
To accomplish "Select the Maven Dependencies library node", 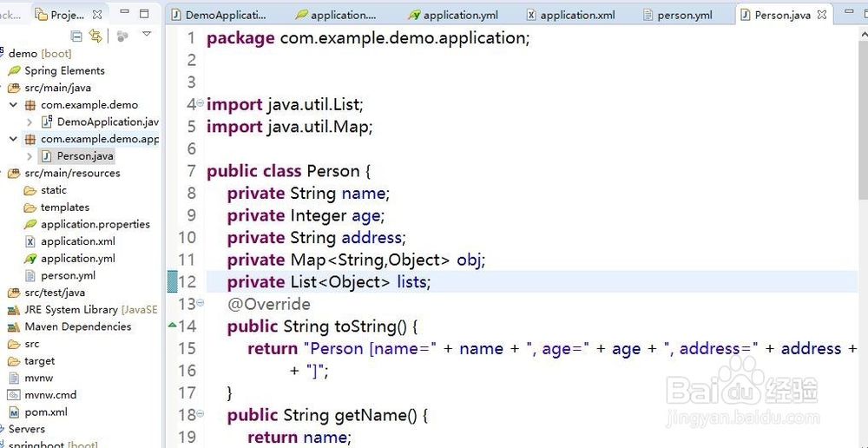I will coord(77,326).
